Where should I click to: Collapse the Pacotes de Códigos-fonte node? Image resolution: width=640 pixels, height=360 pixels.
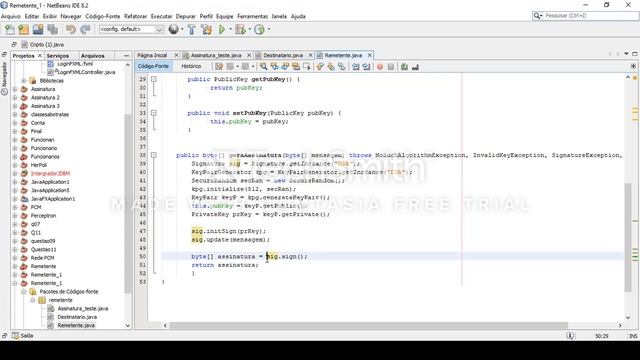pos(24,291)
